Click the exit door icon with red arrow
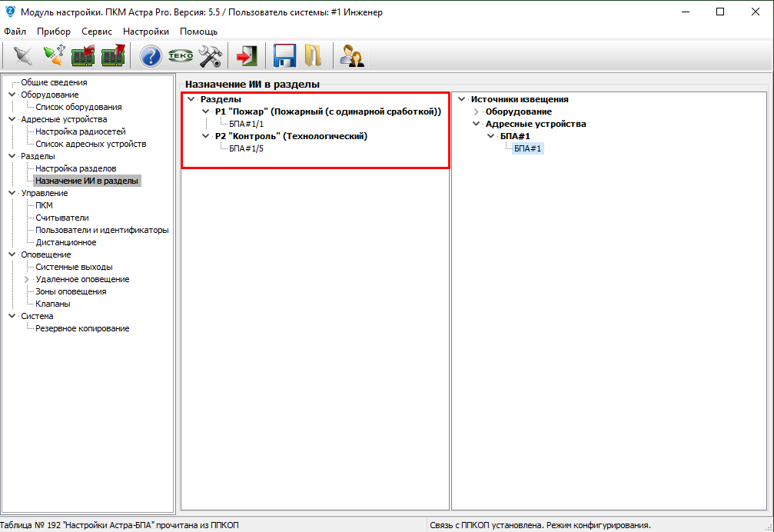The height and width of the screenshot is (532, 774). (247, 55)
